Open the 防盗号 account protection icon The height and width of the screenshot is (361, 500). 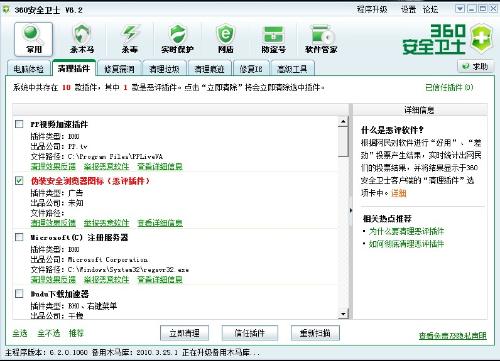click(x=273, y=39)
